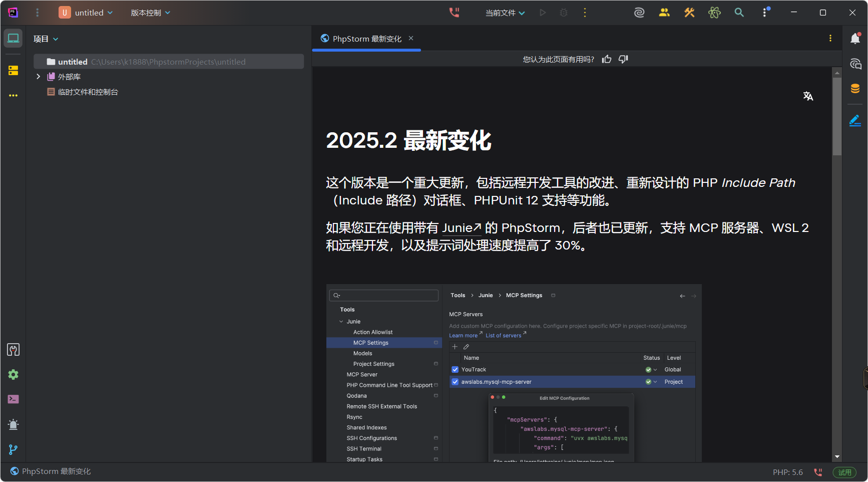Open the build tools hammer-wrench icon
The image size is (868, 482).
pos(689,13)
